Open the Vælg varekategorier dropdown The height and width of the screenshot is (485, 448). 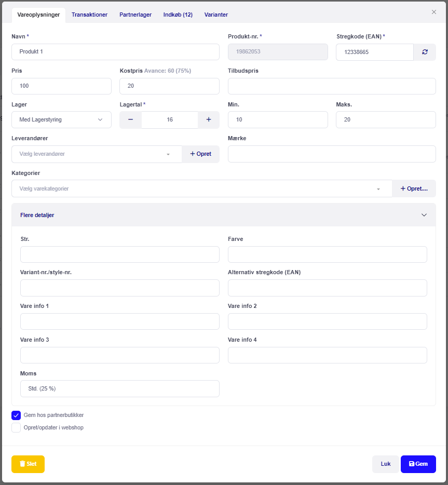pos(202,188)
